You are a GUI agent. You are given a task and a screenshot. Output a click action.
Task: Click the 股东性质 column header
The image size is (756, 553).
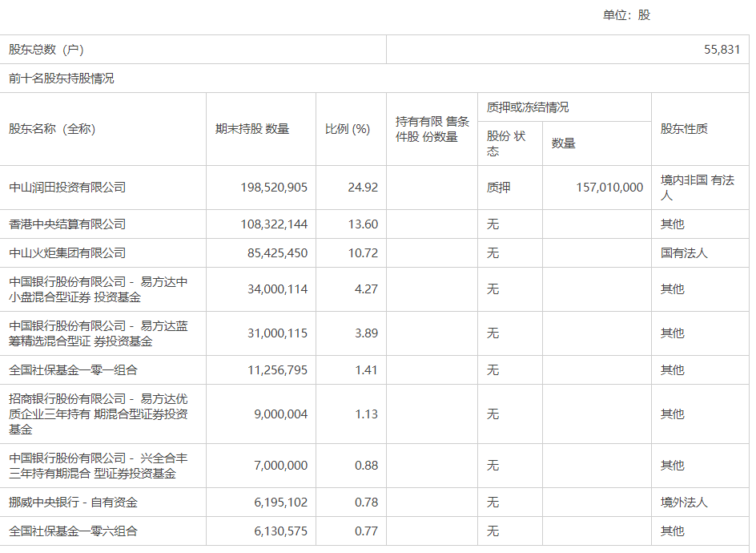(x=683, y=129)
